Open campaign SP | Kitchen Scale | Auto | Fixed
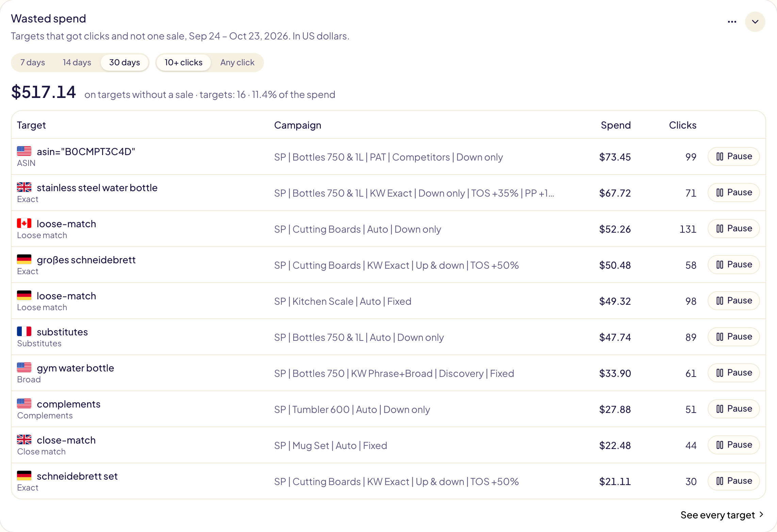 point(343,301)
